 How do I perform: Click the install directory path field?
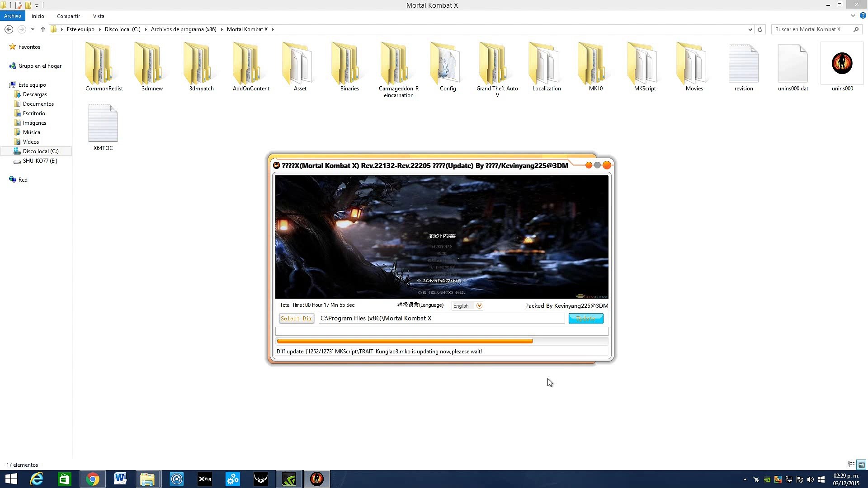click(441, 319)
